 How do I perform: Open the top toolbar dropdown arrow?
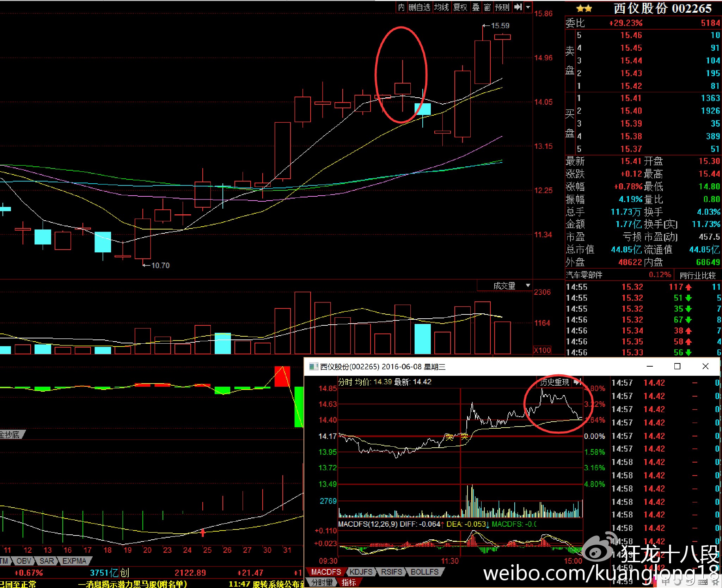point(528,7)
